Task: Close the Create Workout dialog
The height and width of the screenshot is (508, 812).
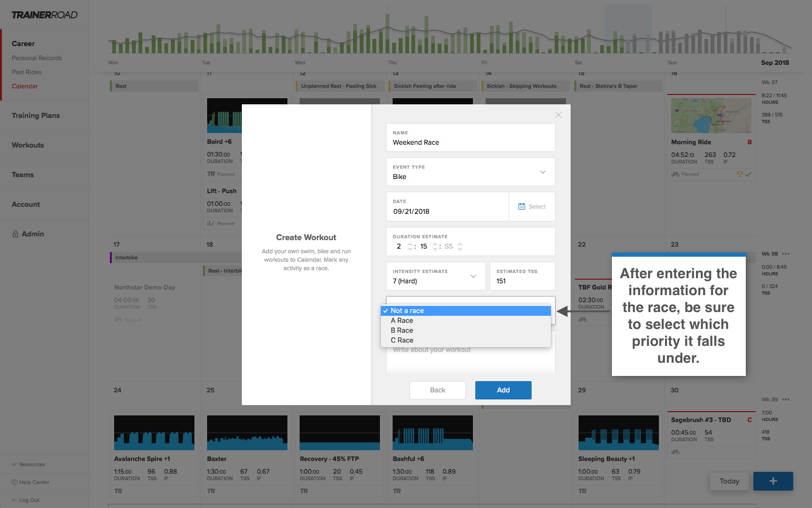Action: 558,115
